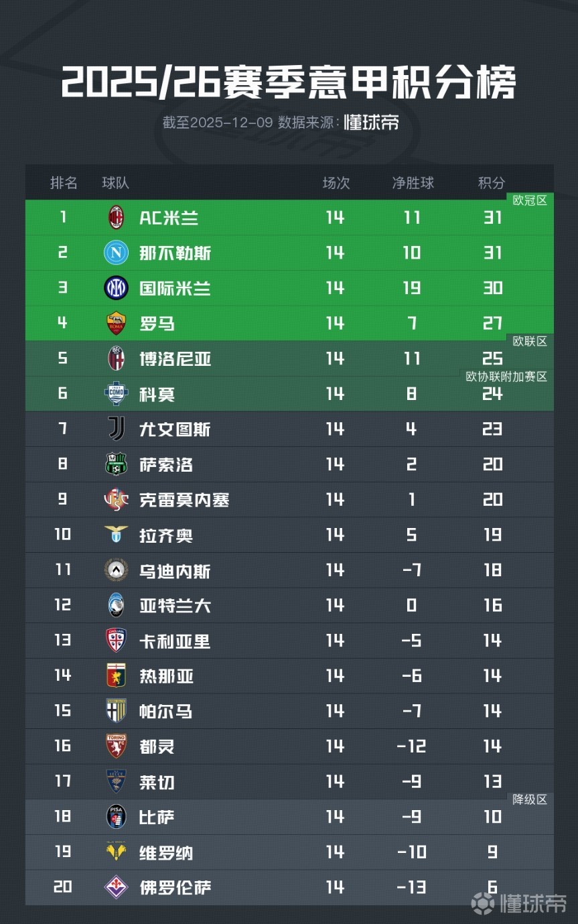Click the 排名 column header
The height and width of the screenshot is (924, 578).
pos(64,183)
